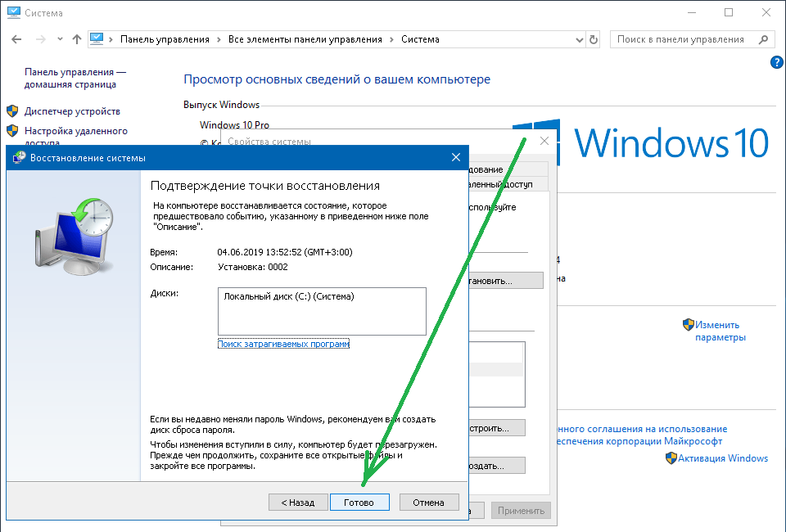Open help via the question mark icon
Screen dimensions: 786x532
(x=776, y=62)
